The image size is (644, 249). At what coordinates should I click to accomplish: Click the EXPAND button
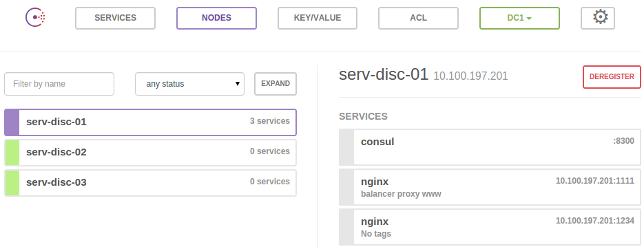point(276,84)
